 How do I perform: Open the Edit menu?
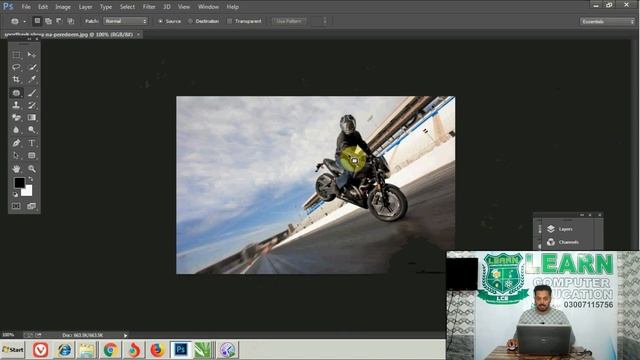tap(43, 7)
